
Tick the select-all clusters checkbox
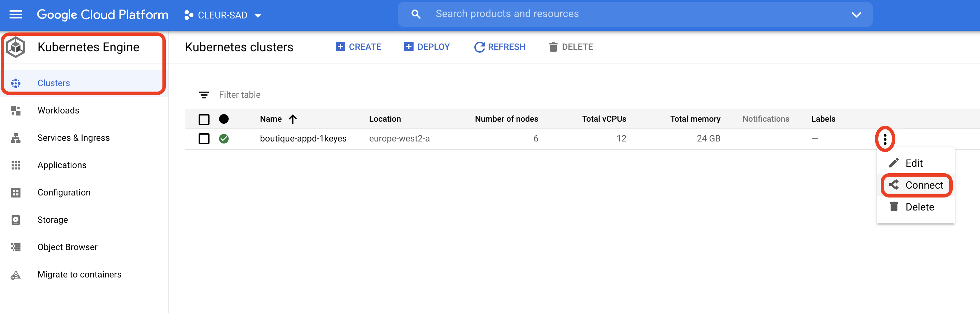pyautogui.click(x=204, y=119)
